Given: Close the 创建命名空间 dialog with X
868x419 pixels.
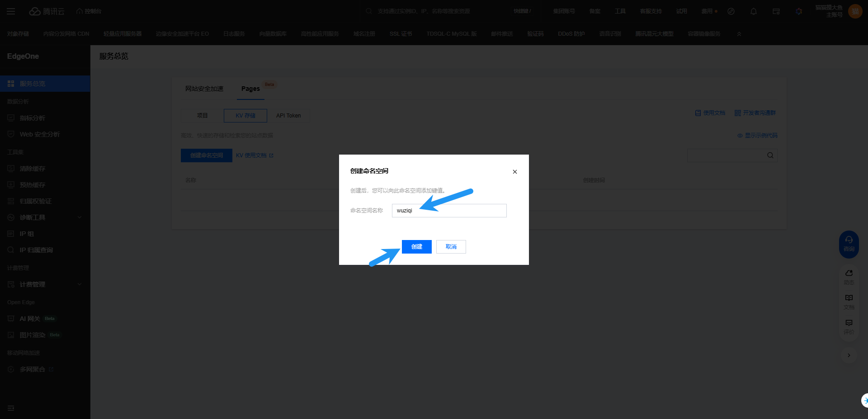Looking at the screenshot, I should pos(514,172).
